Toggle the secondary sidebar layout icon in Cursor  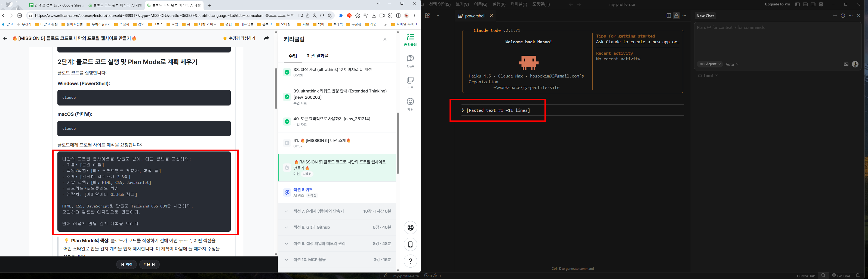(813, 4)
